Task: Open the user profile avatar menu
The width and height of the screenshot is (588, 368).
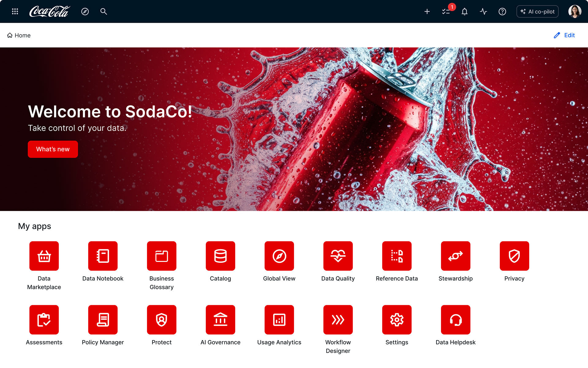Action: pyautogui.click(x=575, y=11)
